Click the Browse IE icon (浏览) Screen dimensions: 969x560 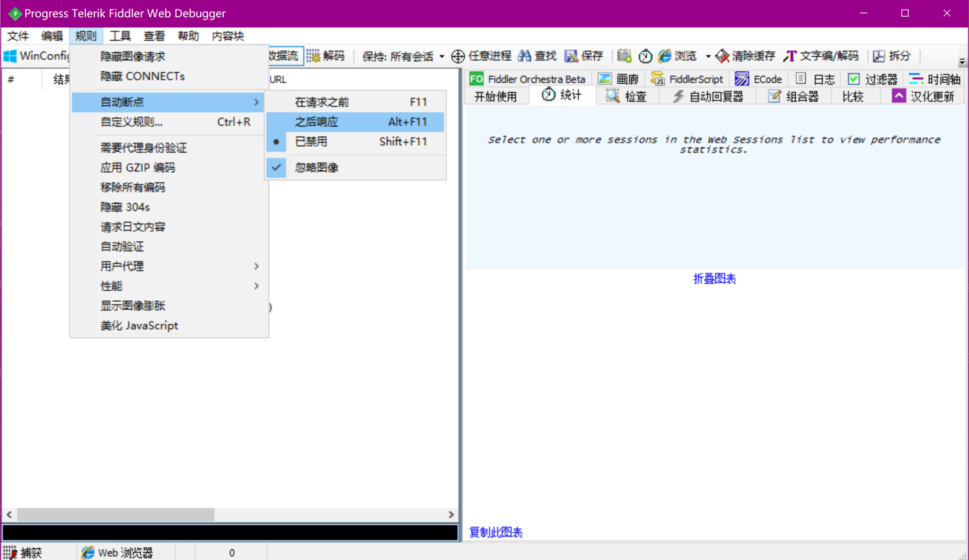[x=665, y=56]
